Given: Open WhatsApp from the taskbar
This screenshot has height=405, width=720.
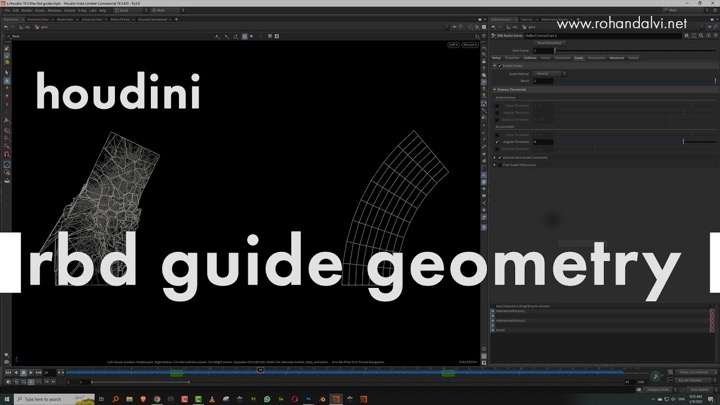Looking at the screenshot, I should pos(267,399).
